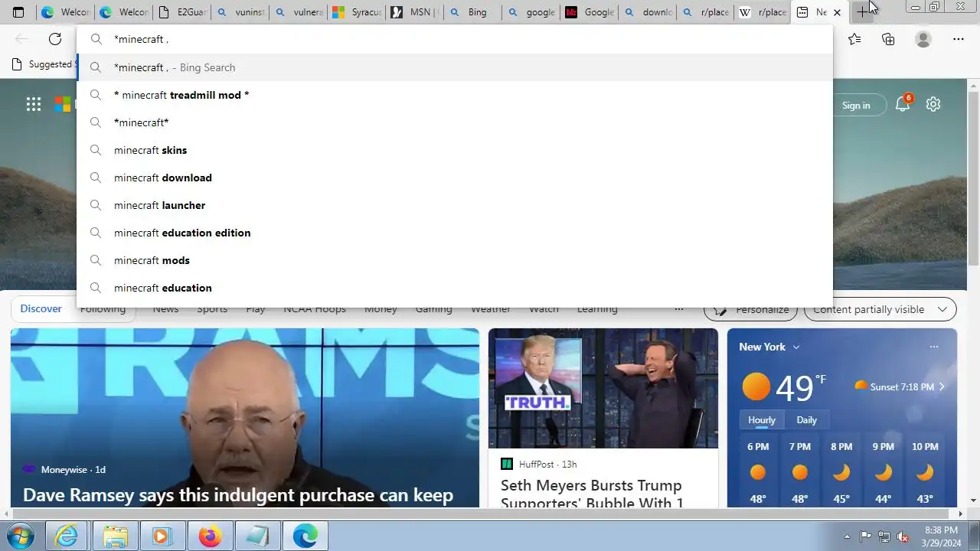Open the New York location dropdown
The width and height of the screenshot is (980, 551).
click(769, 347)
